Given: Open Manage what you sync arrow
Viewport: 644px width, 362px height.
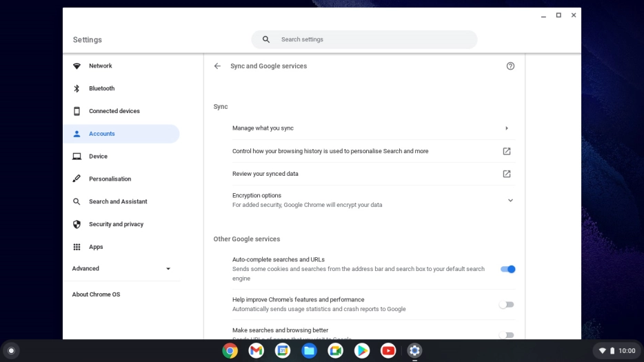Looking at the screenshot, I should coord(507,128).
